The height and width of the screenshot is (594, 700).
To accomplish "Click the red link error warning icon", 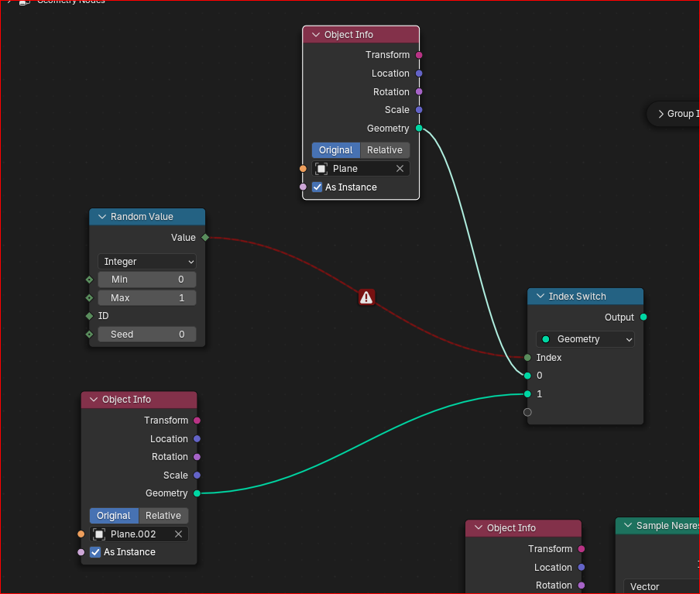I will tap(366, 297).
